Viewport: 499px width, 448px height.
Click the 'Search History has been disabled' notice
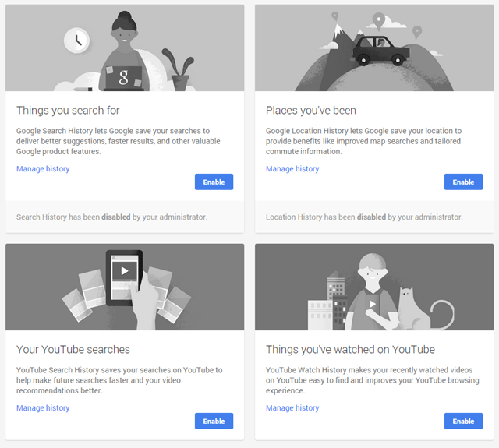click(111, 217)
